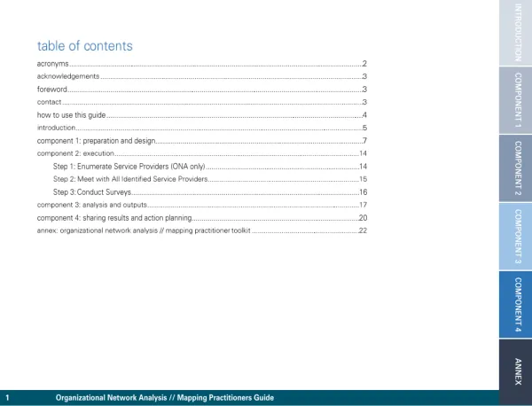Open the Annex side tab
Image resolution: width=532 pixels, height=406 pixels.
[x=515, y=372]
